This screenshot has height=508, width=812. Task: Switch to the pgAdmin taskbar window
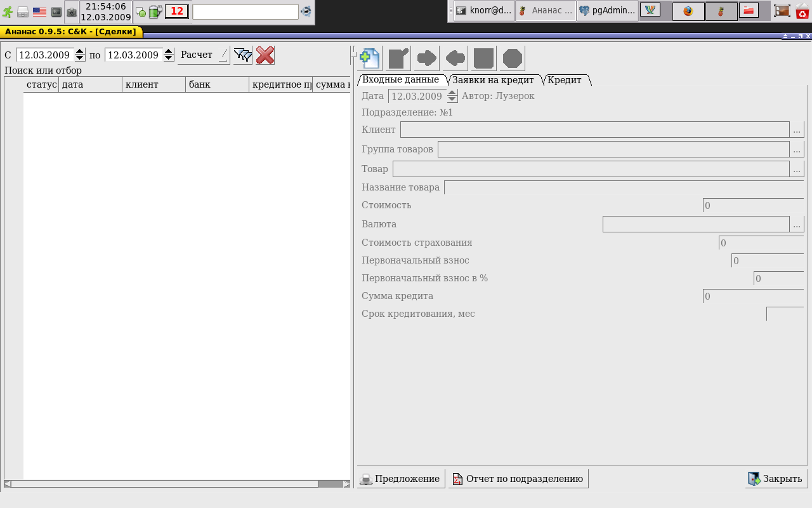(x=608, y=11)
